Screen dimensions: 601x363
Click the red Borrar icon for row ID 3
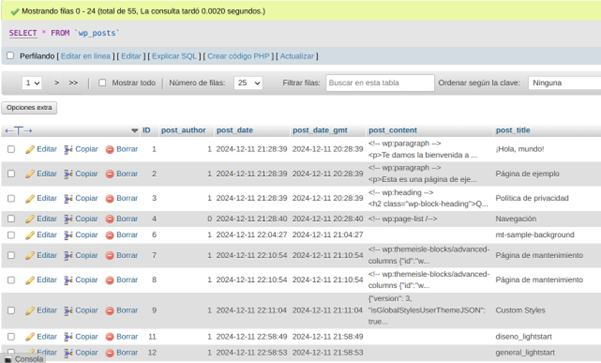pyautogui.click(x=110, y=199)
